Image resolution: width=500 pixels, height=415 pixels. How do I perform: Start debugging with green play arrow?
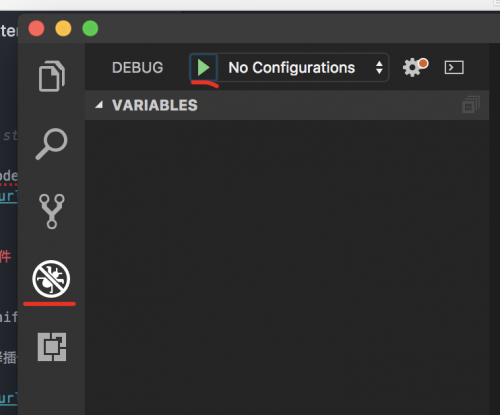pyautogui.click(x=203, y=68)
